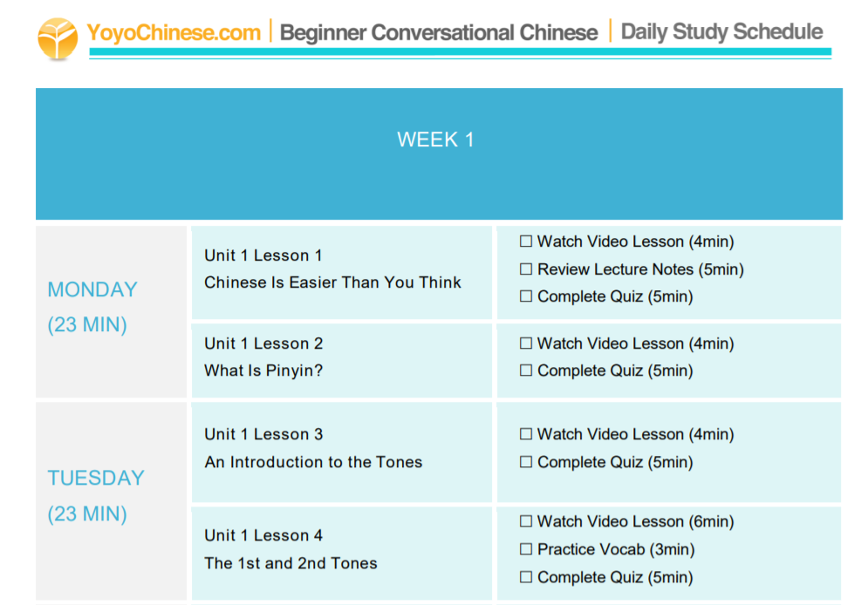Check the Watch Video Lesson (6min) box

[x=526, y=521]
